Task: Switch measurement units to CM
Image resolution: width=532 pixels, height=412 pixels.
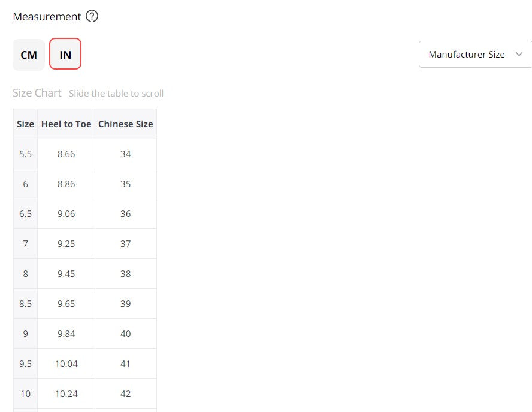Action: click(29, 55)
